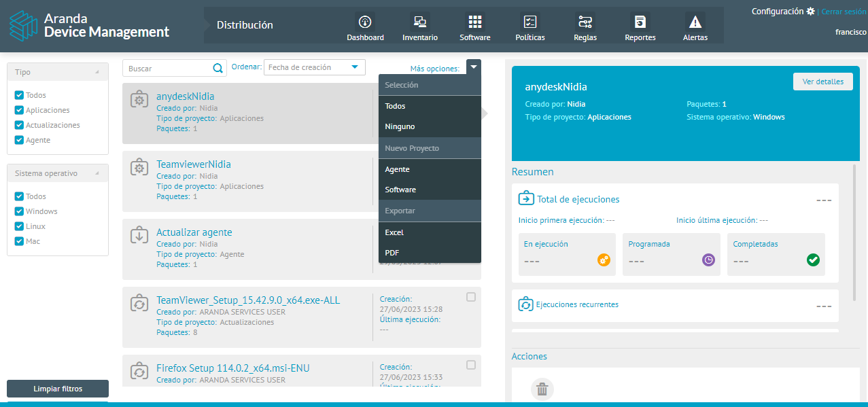Viewport: 868px width, 407px height.
Task: Click the orange En ejecución status icon
Action: 604,260
